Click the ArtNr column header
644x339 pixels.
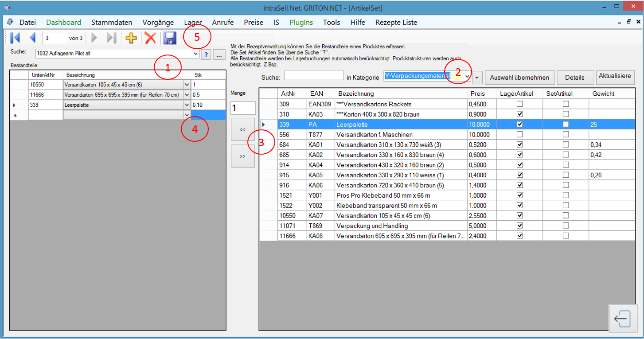coord(292,94)
